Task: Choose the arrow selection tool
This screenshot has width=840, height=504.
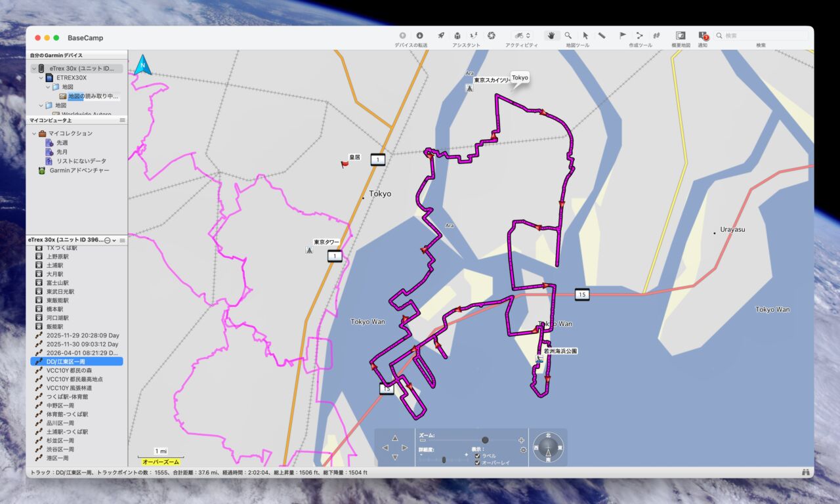Action: coord(585,35)
